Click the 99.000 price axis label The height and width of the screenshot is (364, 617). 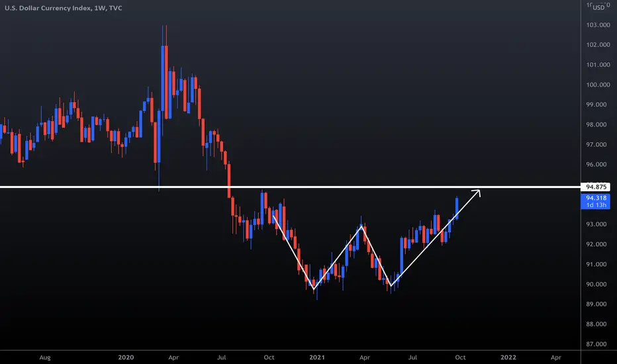click(x=596, y=105)
